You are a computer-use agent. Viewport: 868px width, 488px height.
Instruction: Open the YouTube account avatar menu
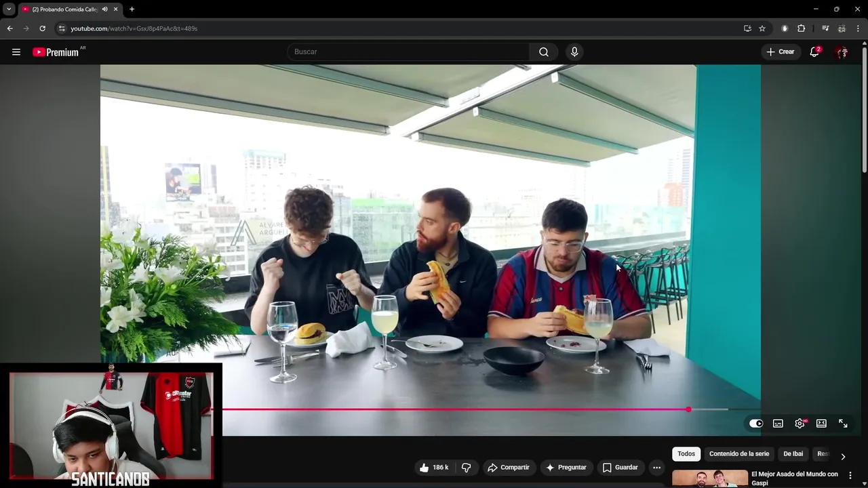tap(842, 52)
